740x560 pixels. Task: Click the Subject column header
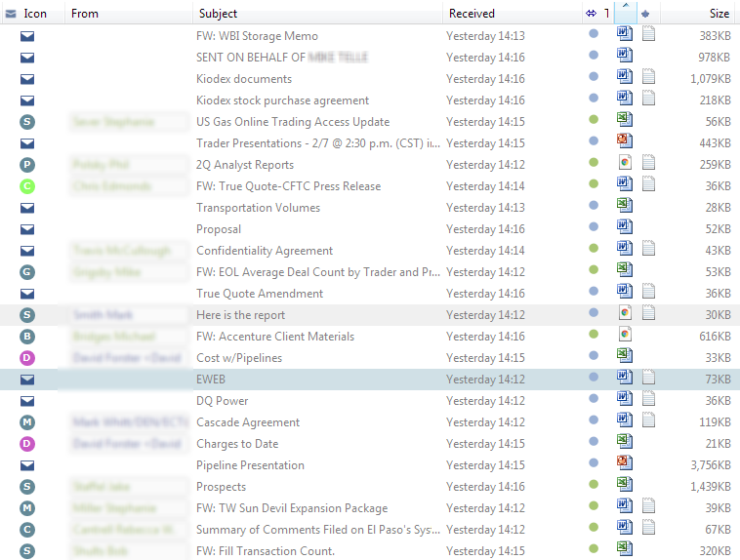click(312, 14)
